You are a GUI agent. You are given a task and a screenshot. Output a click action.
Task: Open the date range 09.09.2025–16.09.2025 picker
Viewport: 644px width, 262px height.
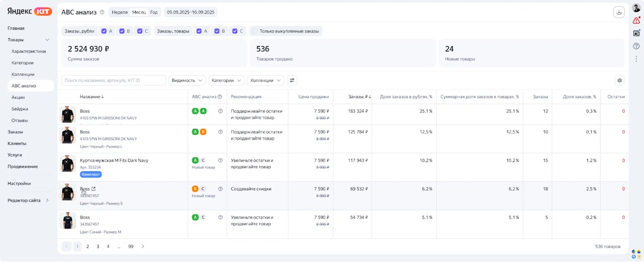[191, 12]
